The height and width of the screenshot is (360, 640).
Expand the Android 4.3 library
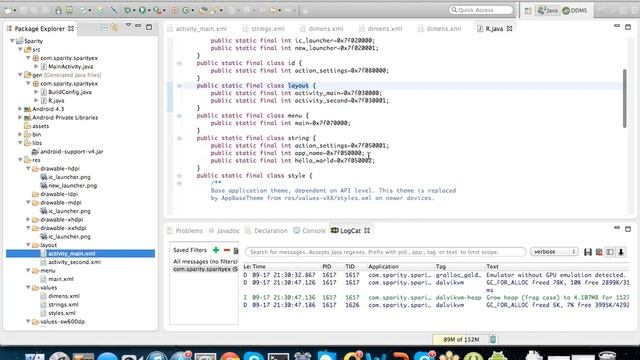pos(20,109)
